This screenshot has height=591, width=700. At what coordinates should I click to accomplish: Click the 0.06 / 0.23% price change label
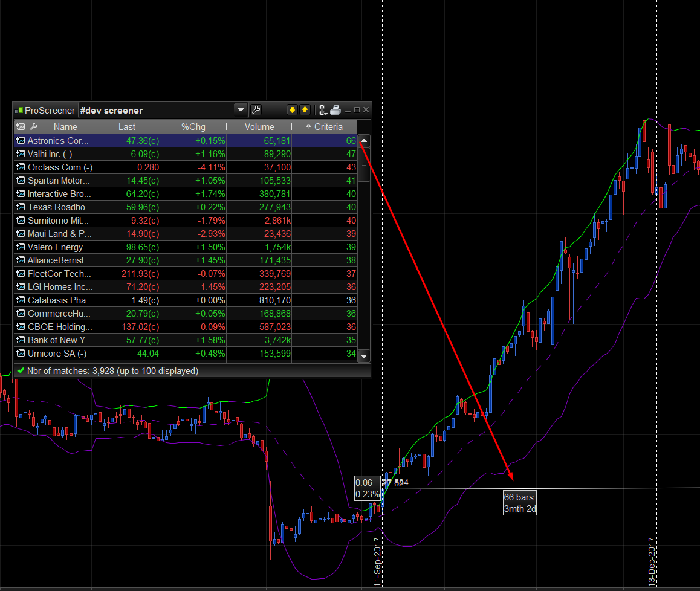pyautogui.click(x=368, y=488)
